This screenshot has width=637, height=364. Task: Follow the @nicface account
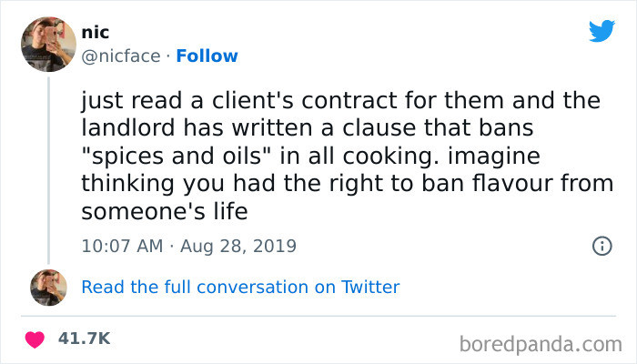[x=207, y=56]
